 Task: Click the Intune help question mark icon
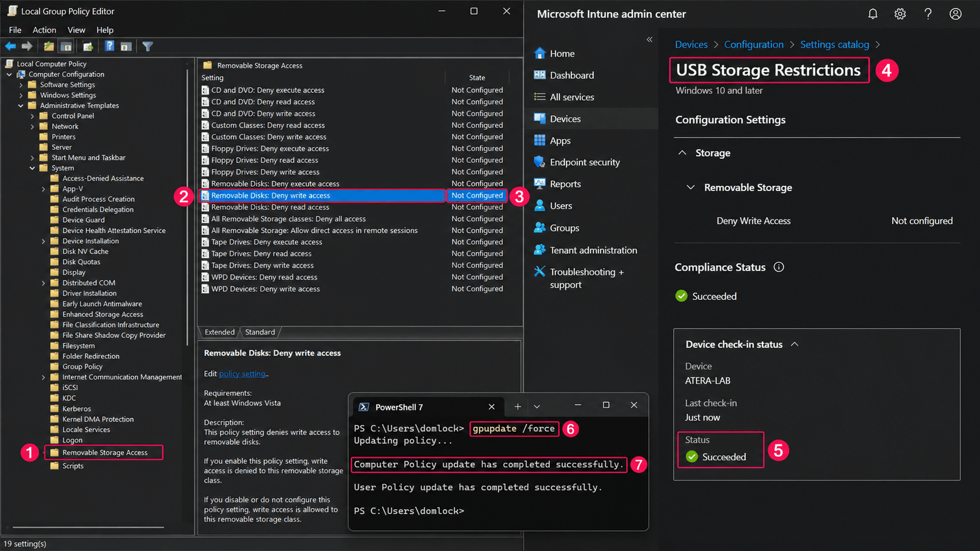tap(928, 14)
